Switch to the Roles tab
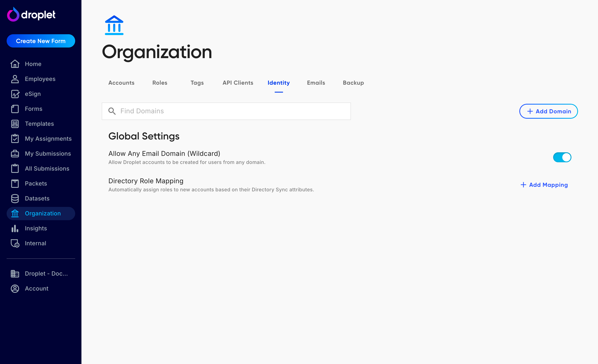The height and width of the screenshot is (364, 598). (160, 83)
